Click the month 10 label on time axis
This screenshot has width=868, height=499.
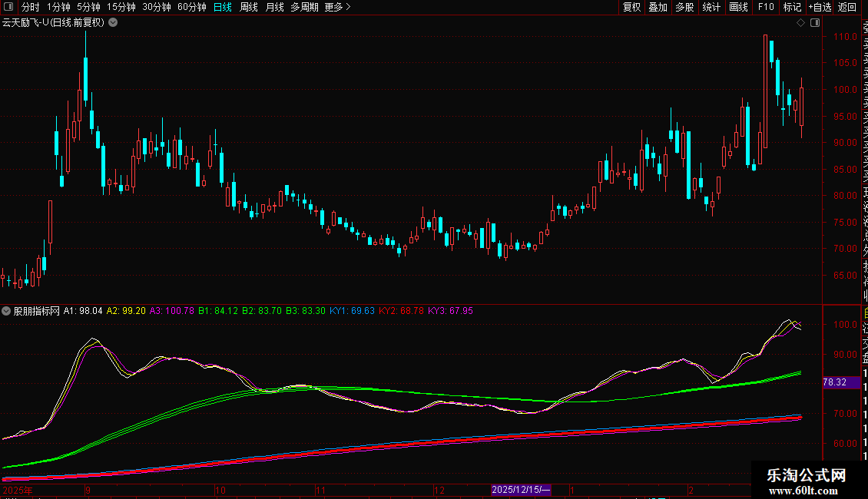(x=220, y=490)
